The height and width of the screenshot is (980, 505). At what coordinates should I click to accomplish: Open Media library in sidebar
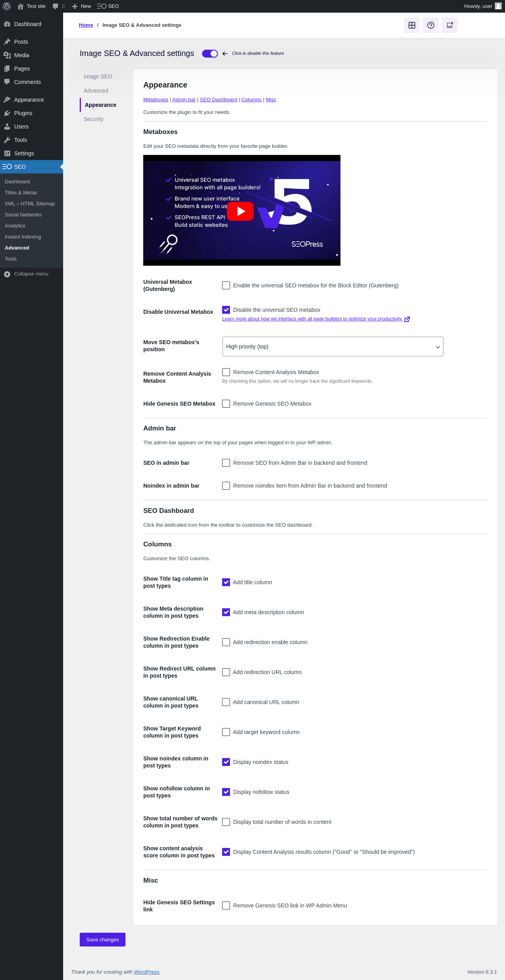point(32,55)
